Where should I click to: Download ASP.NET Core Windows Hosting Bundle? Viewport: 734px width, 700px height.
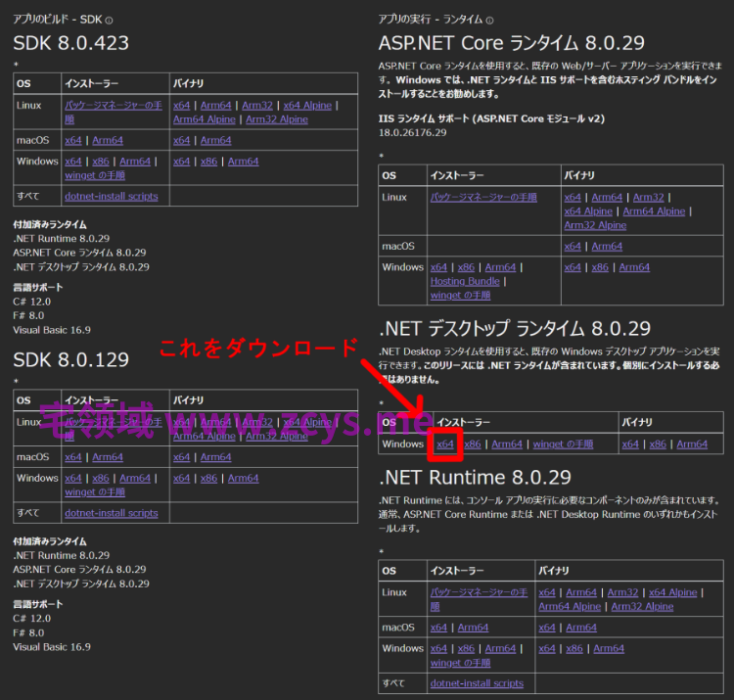pyautogui.click(x=465, y=281)
